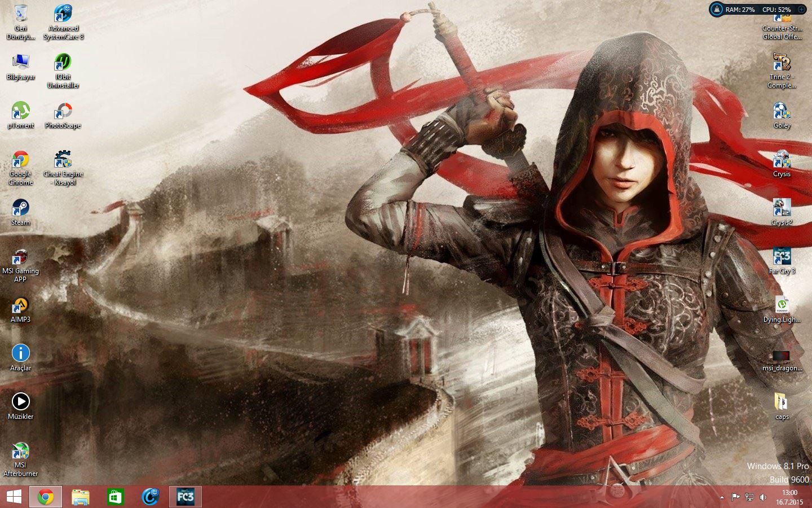Screen dimensions: 812x508
Task: Expand performance widget with plus button
Action: click(x=801, y=9)
